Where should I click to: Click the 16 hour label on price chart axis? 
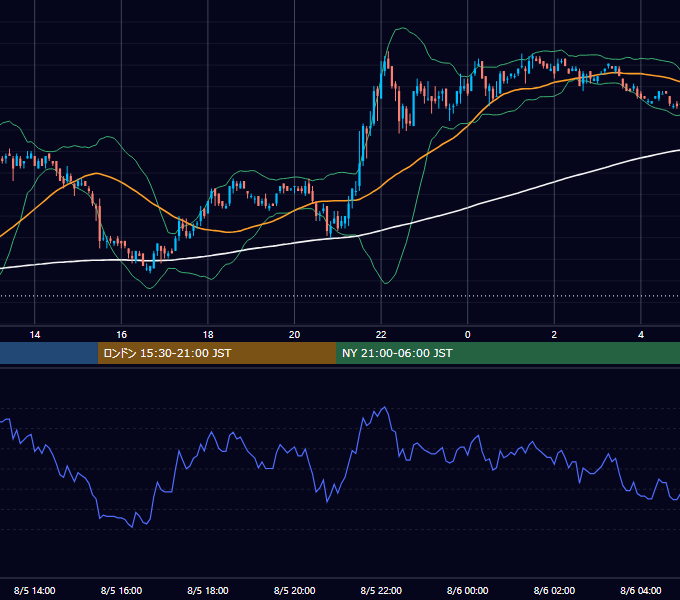coord(121,335)
